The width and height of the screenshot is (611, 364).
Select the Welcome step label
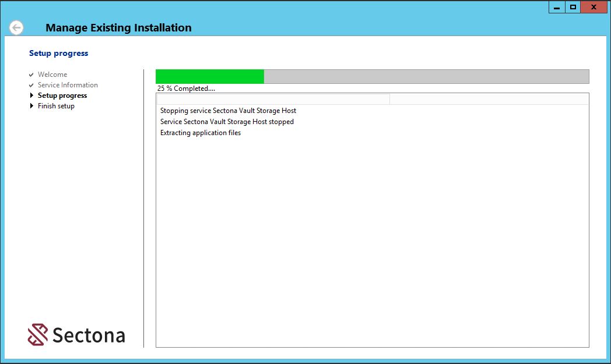pos(52,75)
